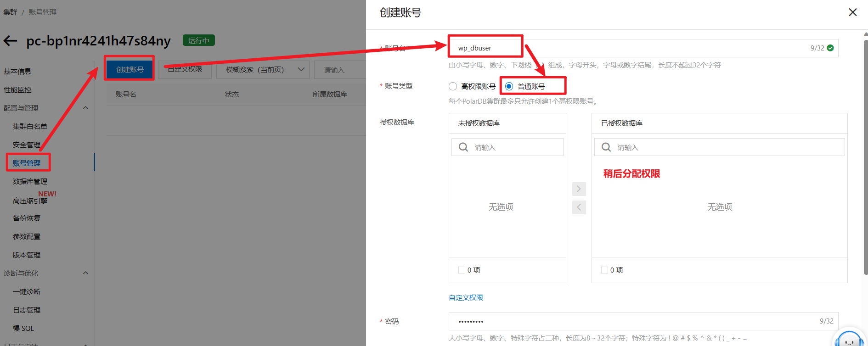Image resolution: width=868 pixels, height=346 pixels.
Task: Click the 账号名 column header
Action: [126, 94]
